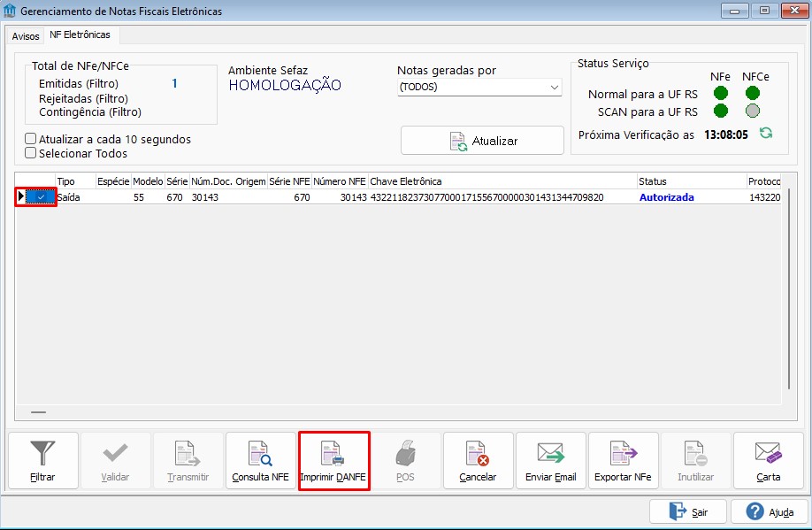
Task: Click the Chave Eletrônica column header
Action: pos(502,181)
